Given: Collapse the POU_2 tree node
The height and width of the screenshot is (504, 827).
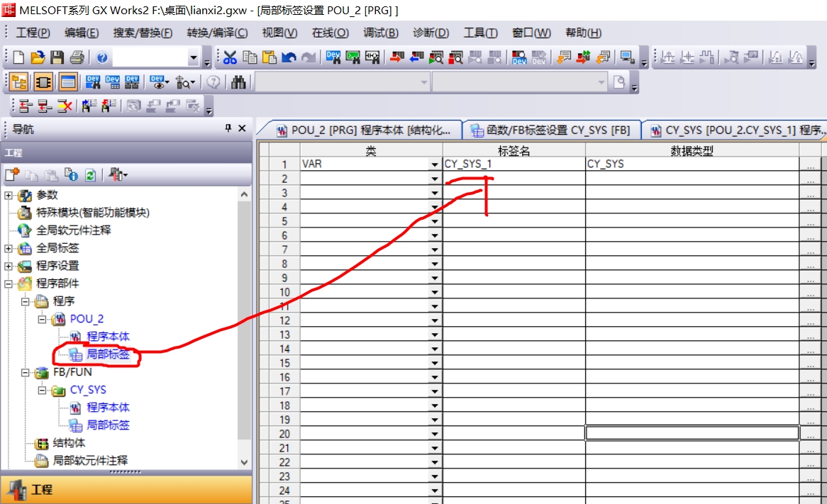Looking at the screenshot, I should coord(43,319).
